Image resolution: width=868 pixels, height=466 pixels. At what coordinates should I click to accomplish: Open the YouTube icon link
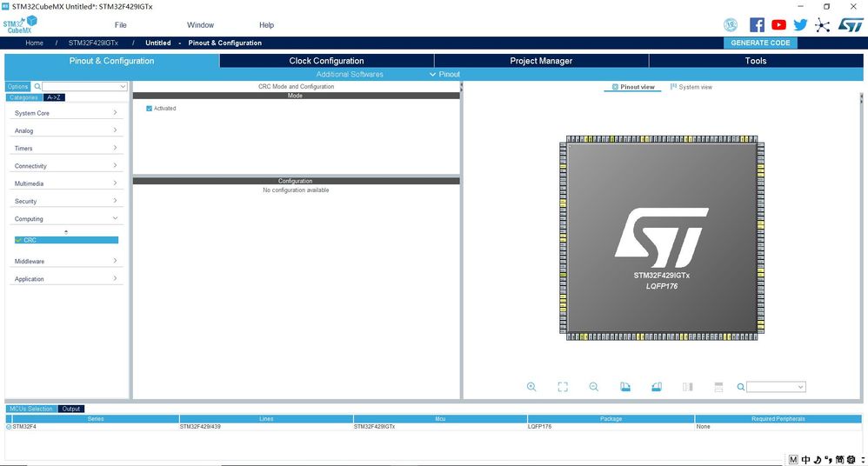(779, 25)
